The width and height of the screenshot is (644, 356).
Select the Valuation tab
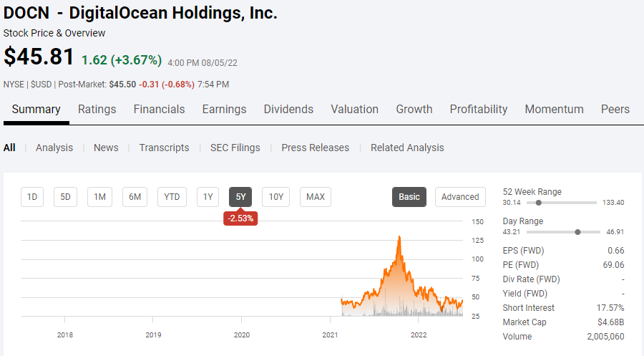click(354, 110)
